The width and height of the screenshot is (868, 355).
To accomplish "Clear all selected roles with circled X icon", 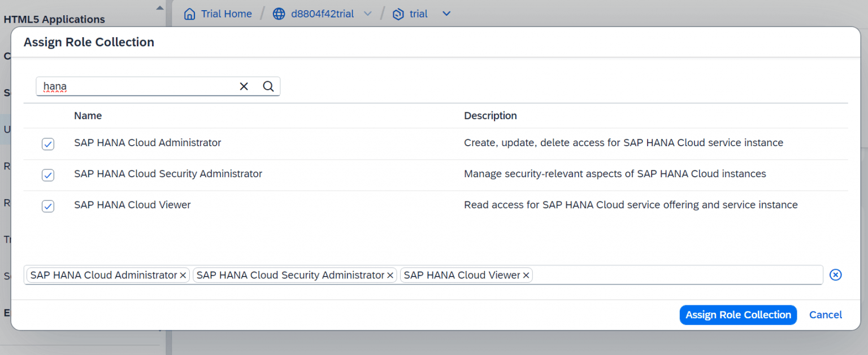I will [836, 275].
